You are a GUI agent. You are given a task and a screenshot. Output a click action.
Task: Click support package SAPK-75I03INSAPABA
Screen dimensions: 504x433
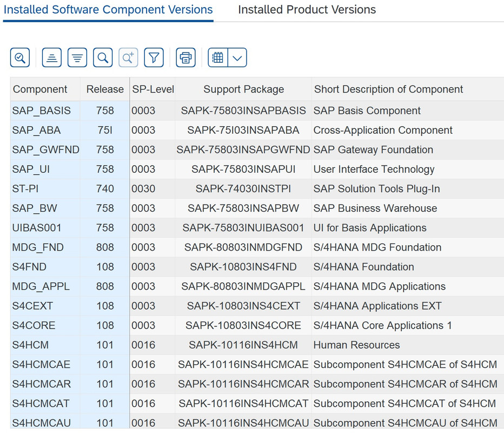point(243,130)
